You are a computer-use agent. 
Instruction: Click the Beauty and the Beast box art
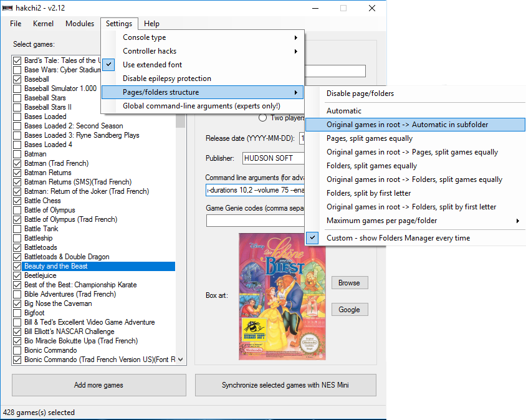[282, 297]
